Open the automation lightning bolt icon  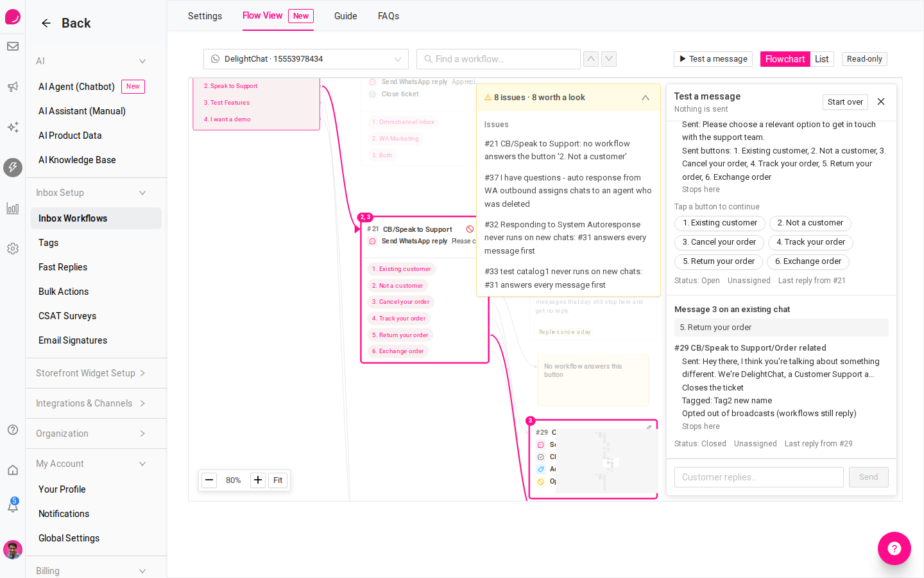point(13,168)
